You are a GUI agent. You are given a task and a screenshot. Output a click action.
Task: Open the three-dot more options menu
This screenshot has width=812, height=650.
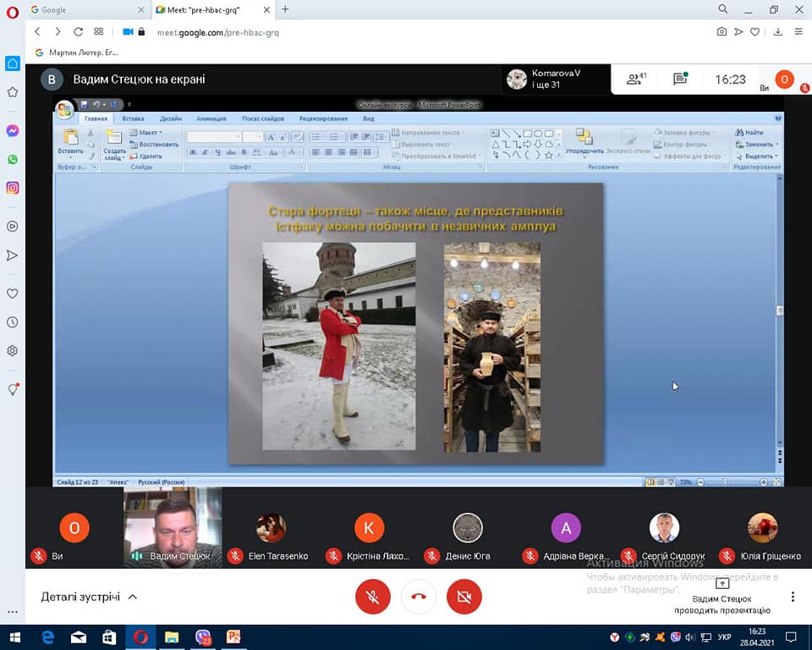pyautogui.click(x=793, y=597)
